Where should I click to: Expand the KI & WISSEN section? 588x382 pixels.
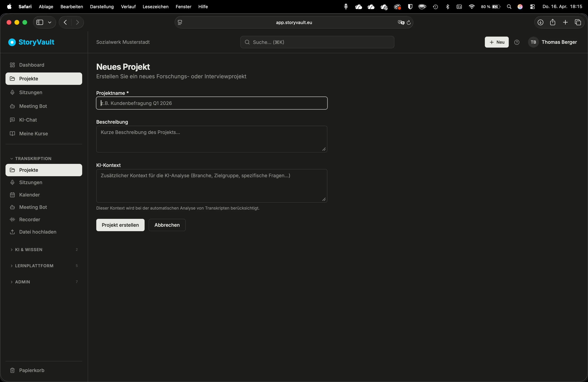coord(44,249)
